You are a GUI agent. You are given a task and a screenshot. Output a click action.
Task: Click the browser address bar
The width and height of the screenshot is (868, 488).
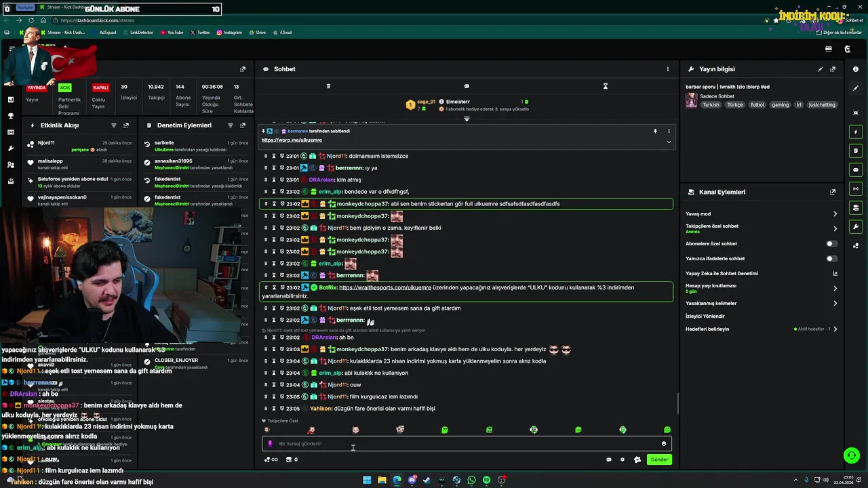[407, 20]
